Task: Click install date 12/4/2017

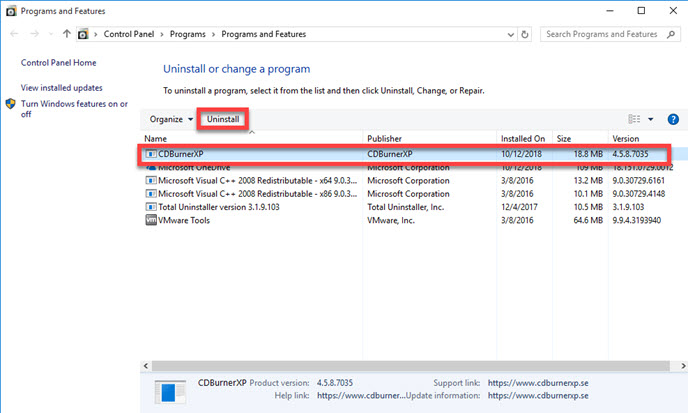Action: click(519, 207)
